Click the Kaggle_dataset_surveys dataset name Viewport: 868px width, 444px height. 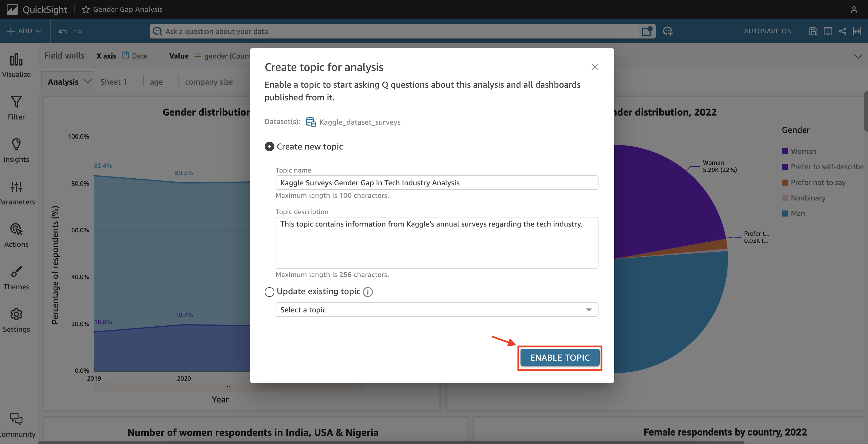coord(360,122)
